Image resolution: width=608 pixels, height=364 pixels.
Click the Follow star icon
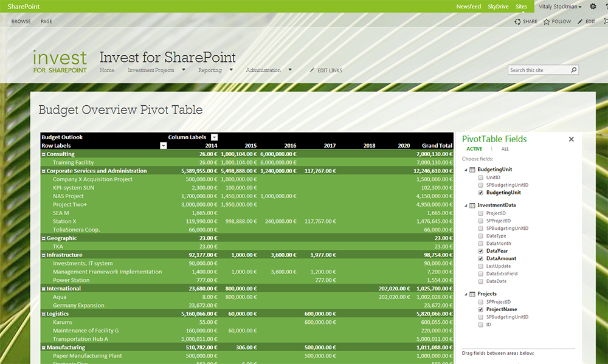[547, 22]
